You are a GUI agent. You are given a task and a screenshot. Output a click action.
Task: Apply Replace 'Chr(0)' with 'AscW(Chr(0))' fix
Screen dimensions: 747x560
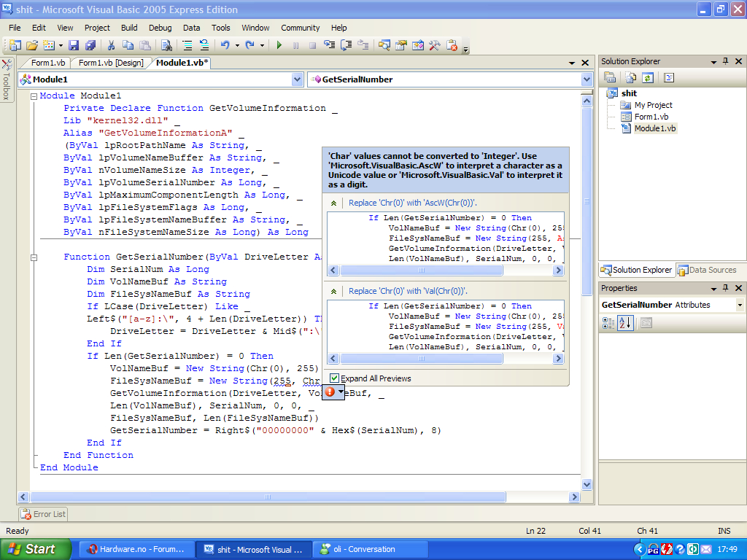coord(413,203)
